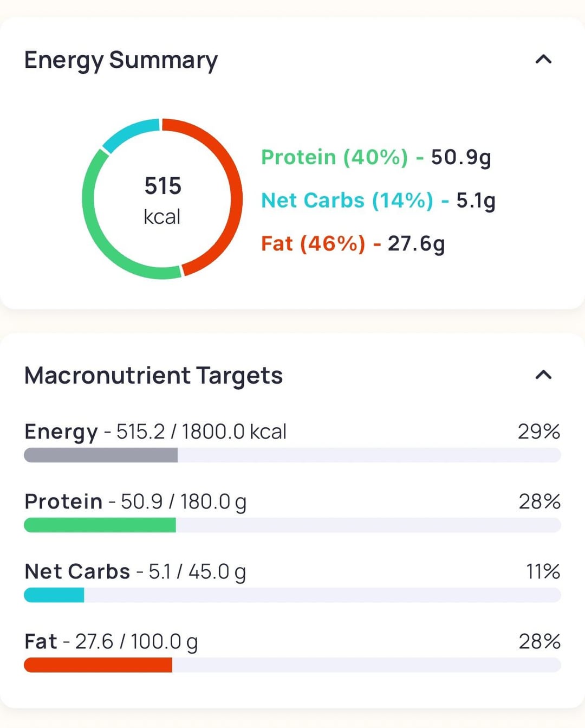This screenshot has height=728, width=585.
Task: Tap the Energy Summary heading
Action: pos(121,60)
